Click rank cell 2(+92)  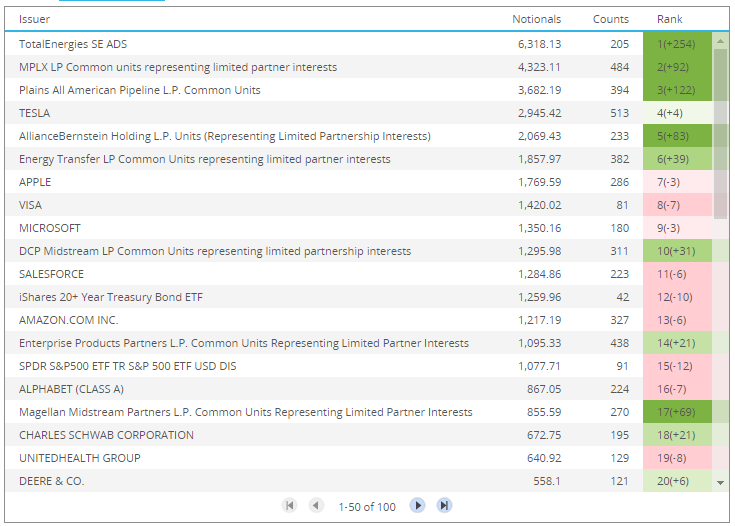[677, 67]
